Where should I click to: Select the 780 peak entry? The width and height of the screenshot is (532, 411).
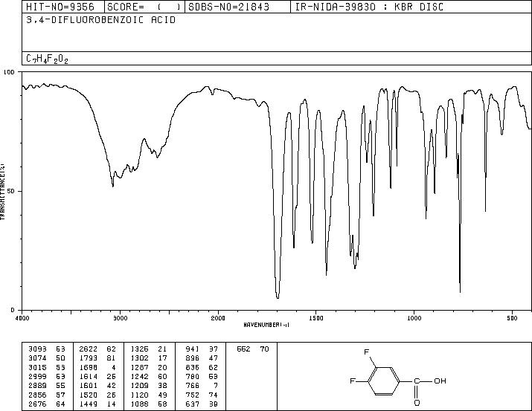click(x=202, y=376)
